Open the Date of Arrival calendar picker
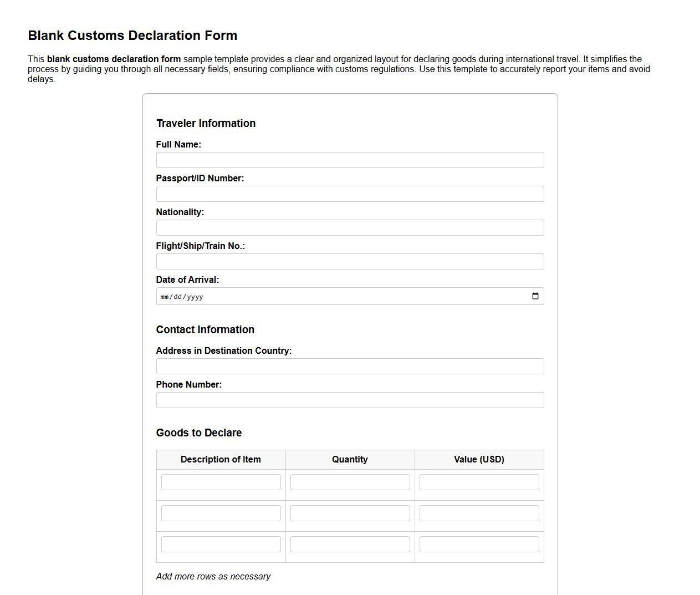Image resolution: width=700 pixels, height=595 pixels. point(535,296)
